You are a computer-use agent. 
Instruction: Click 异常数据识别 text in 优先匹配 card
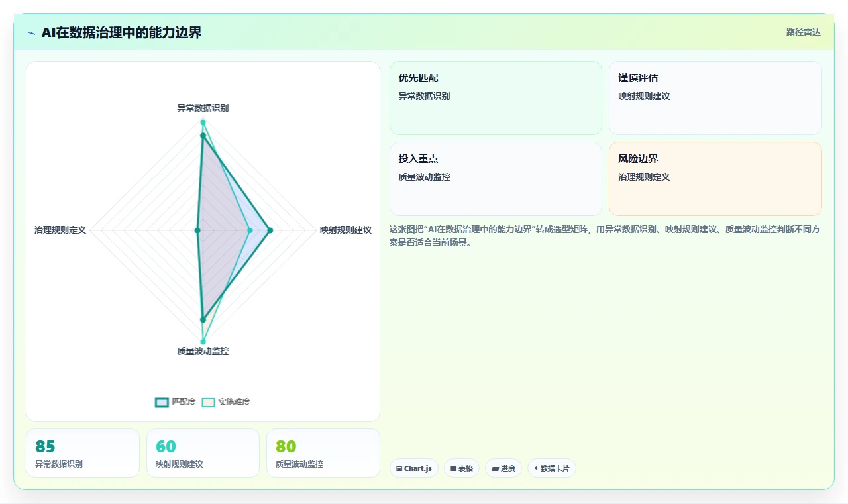424,96
